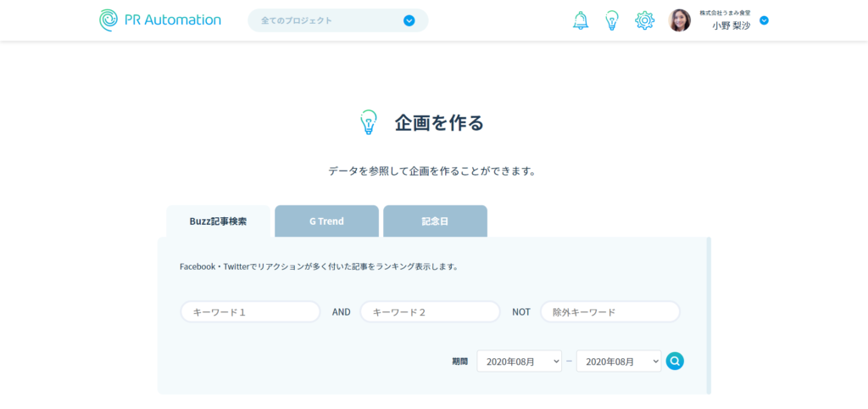The image size is (868, 409).
Task: Select the Buzz記事検索 tab
Action: pyautogui.click(x=218, y=221)
